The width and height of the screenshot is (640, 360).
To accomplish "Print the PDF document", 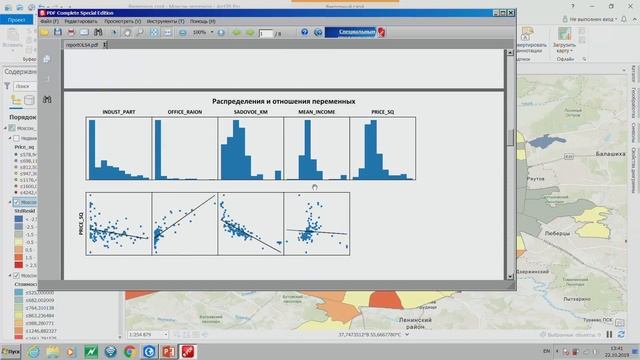I will 71,32.
